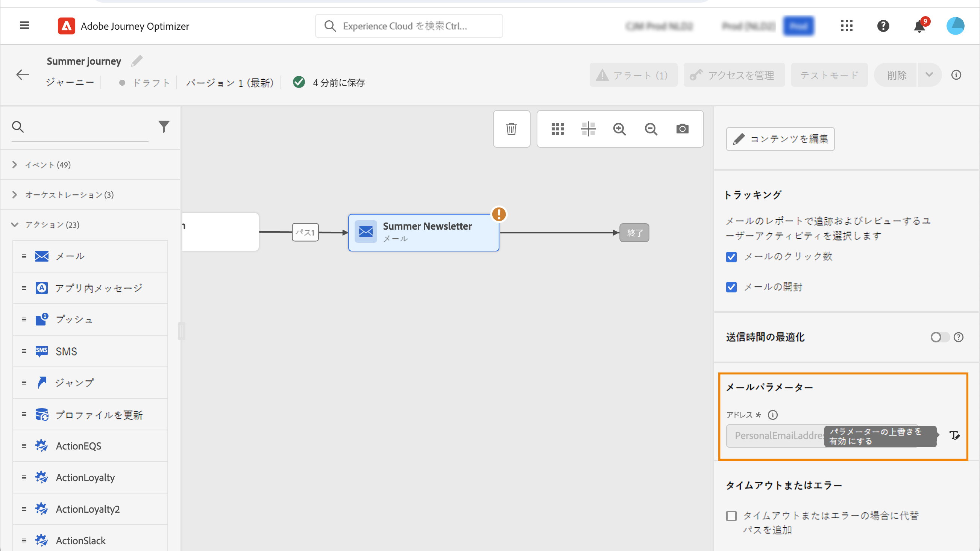Viewport: 980px width, 551px height.
Task: Click the pencil icon next to Summer journey
Action: tap(137, 61)
